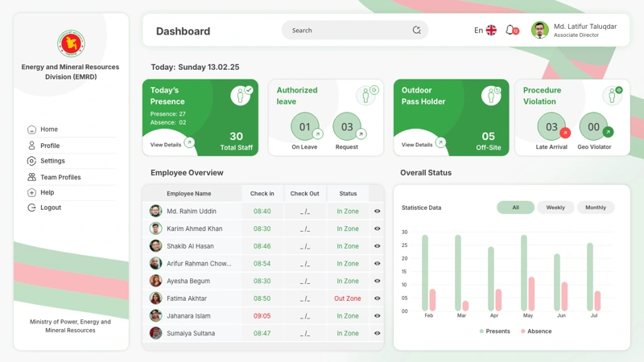Viewport: 644px width, 362px height.
Task: Click the Help plus-circle icon
Action: pyautogui.click(x=31, y=192)
